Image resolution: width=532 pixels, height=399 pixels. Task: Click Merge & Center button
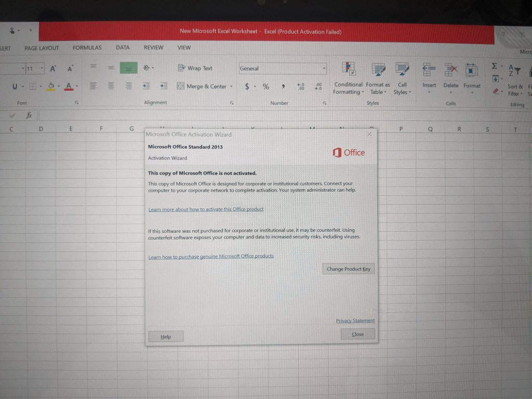click(202, 87)
